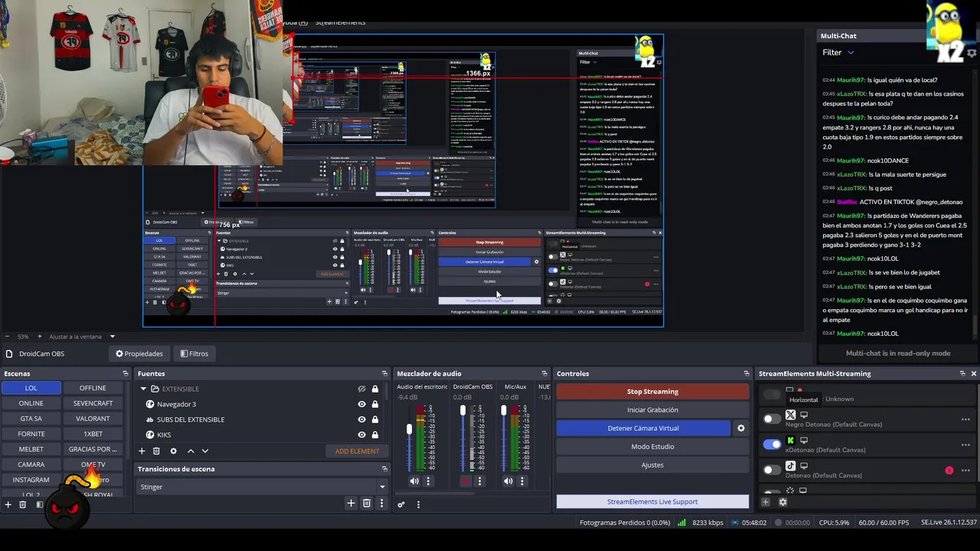Select the SEVENCRAFT scene
Screen dimensions: 980x551
(93, 403)
